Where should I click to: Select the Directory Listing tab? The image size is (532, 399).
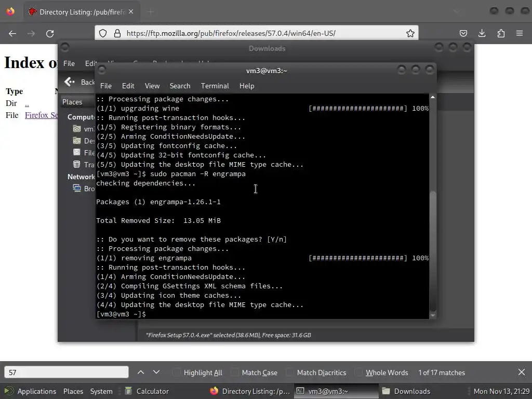click(x=82, y=12)
